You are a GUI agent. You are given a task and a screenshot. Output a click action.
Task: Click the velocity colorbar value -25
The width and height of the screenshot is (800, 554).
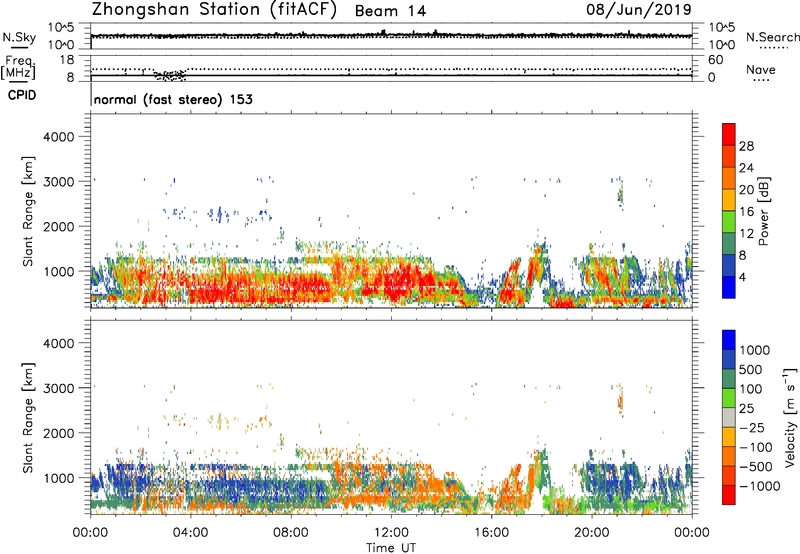(752, 428)
